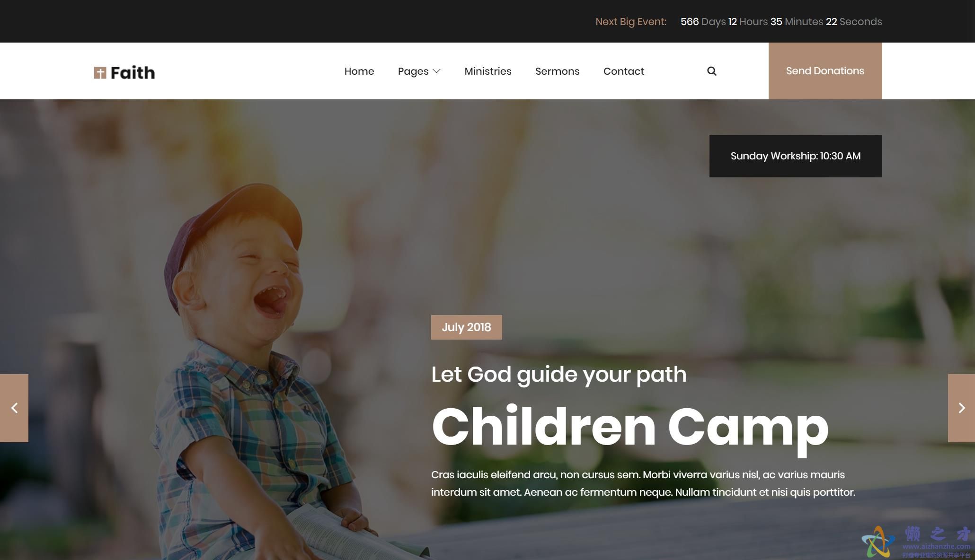Click the Children Camp headline
This screenshot has width=975, height=560.
630,428
